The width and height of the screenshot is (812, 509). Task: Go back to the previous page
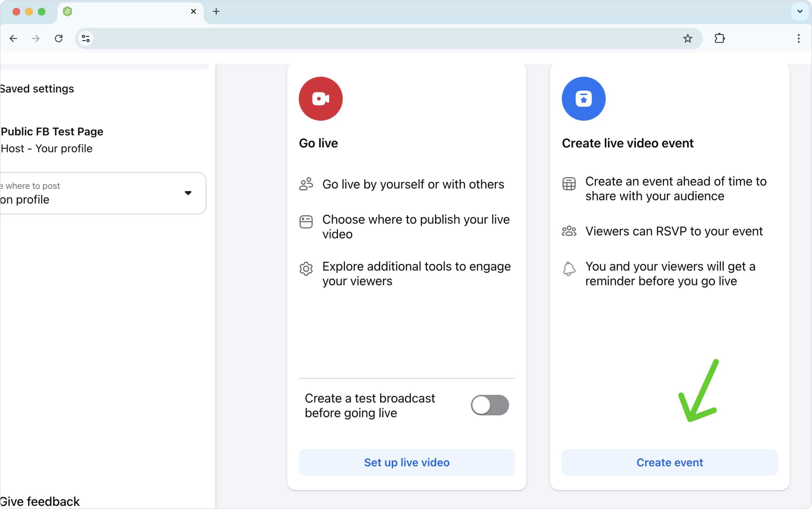(x=14, y=38)
